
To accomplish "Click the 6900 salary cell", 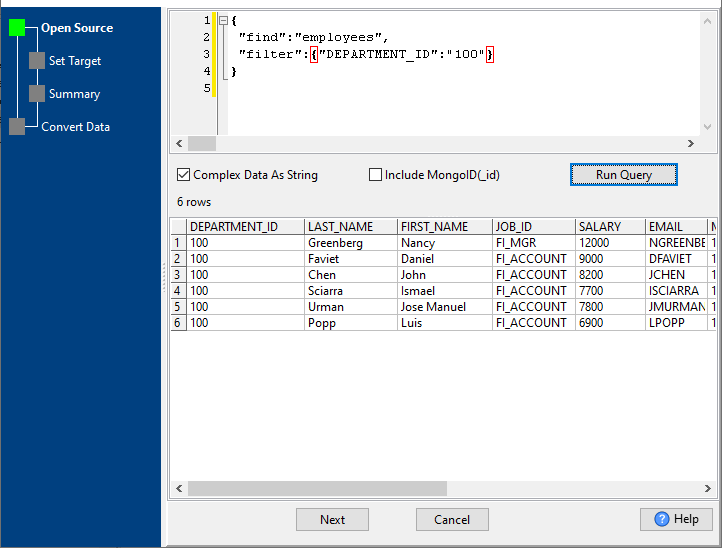I will 610,323.
